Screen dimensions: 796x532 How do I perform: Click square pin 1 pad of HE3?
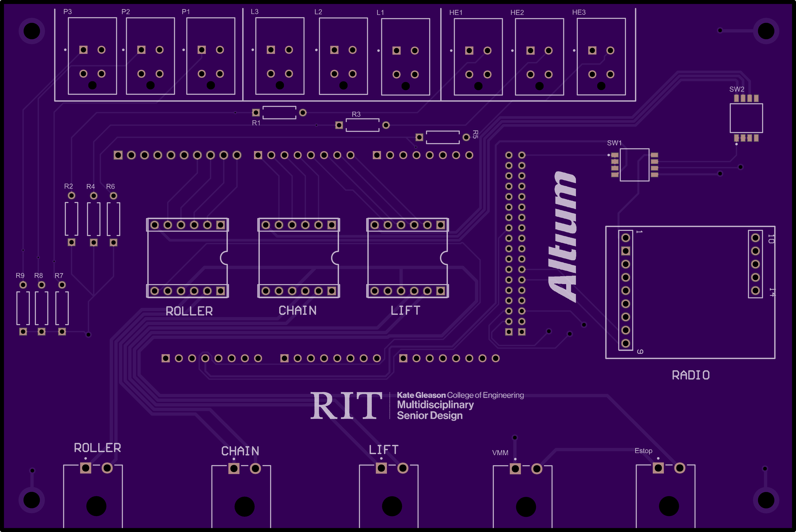click(592, 51)
